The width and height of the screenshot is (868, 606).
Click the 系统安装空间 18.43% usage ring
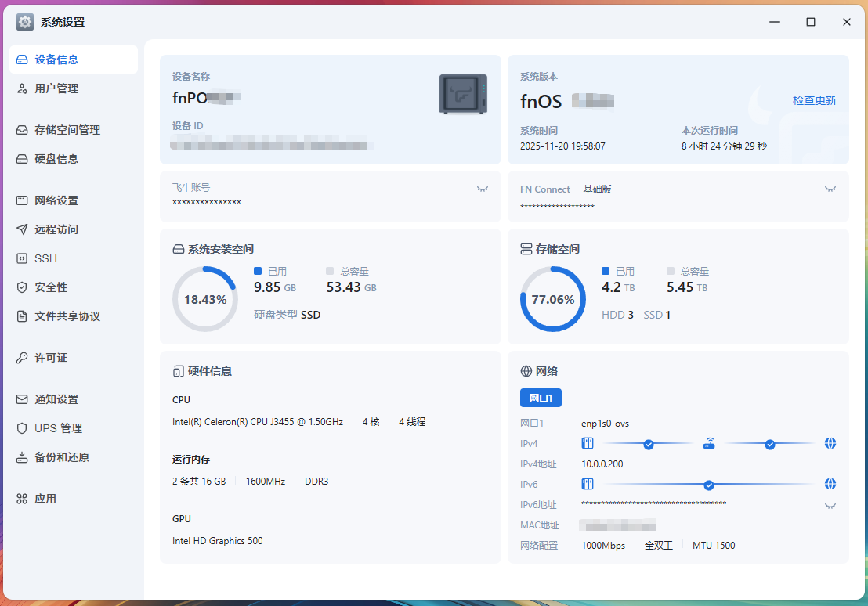[x=204, y=299]
